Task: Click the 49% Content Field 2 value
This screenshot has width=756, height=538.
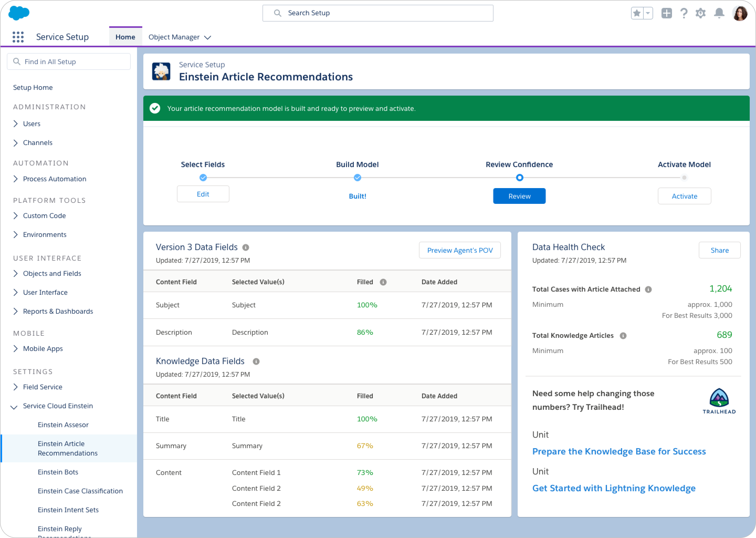Action: pos(365,488)
